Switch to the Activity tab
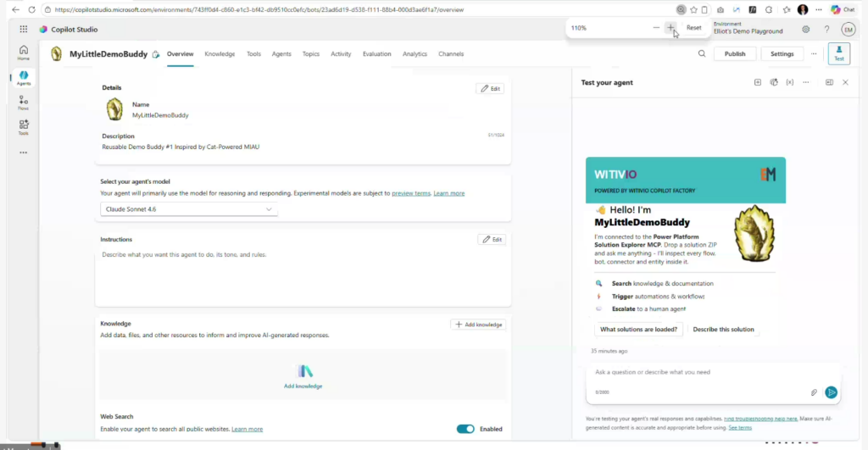Viewport: 868px width, 450px height. tap(341, 53)
